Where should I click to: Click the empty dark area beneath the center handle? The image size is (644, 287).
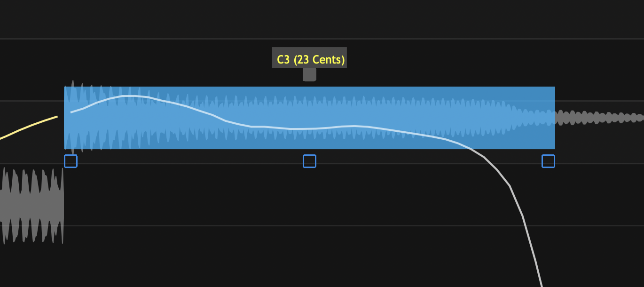pos(309,198)
